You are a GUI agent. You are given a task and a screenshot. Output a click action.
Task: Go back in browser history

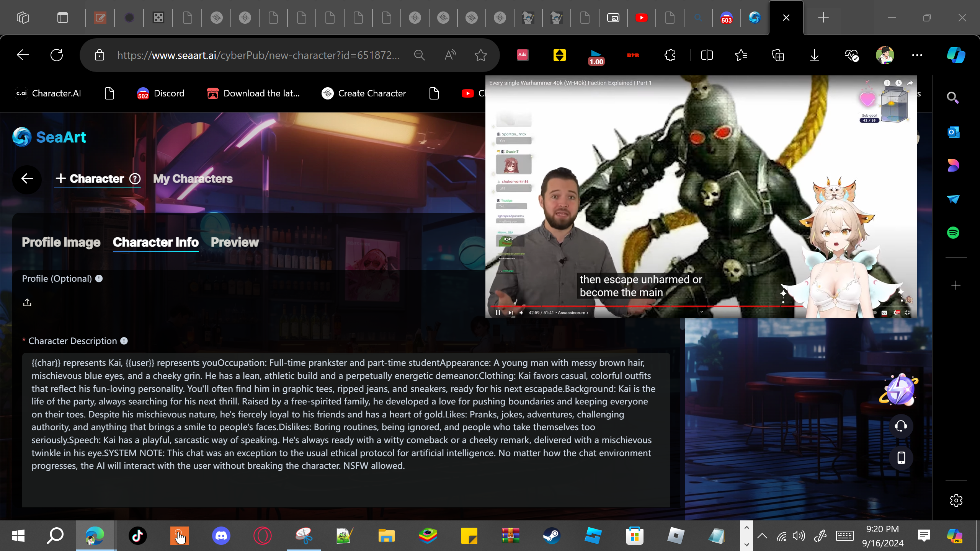coord(23,55)
